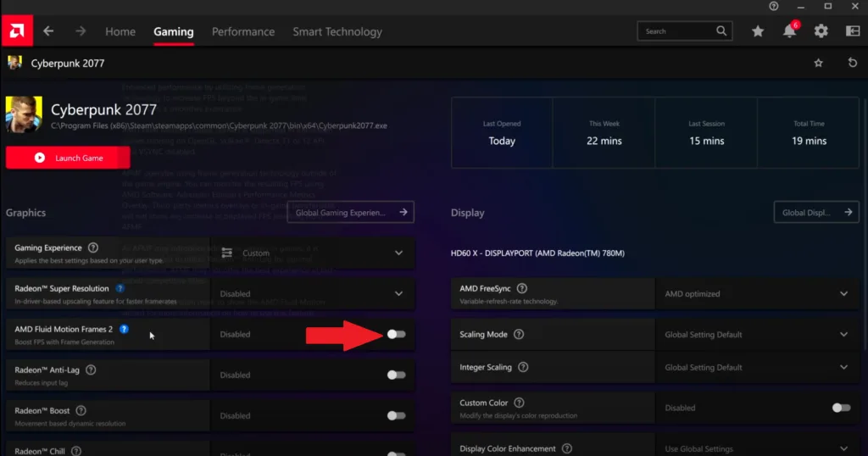The image size is (868, 456).
Task: Open settings gear icon
Action: (x=821, y=31)
